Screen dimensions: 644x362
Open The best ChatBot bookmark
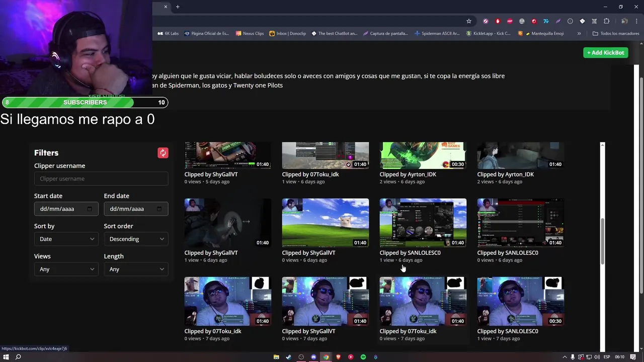[x=334, y=34]
